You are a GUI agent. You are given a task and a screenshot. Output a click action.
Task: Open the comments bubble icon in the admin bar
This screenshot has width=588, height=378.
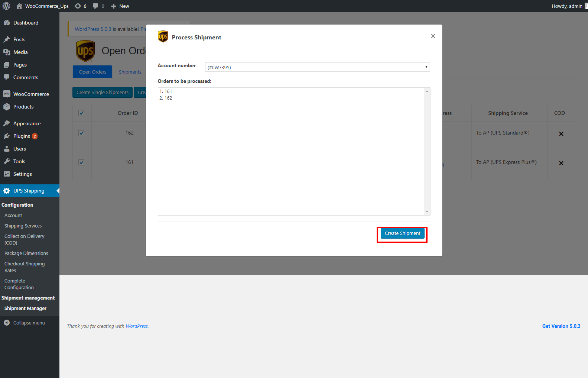[95, 6]
